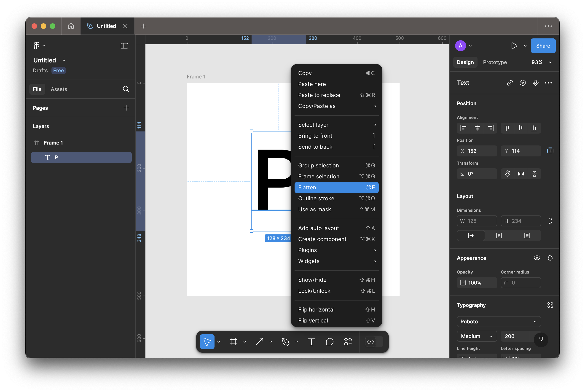Add a new page with plus icon
The height and width of the screenshot is (392, 585).
126,108
